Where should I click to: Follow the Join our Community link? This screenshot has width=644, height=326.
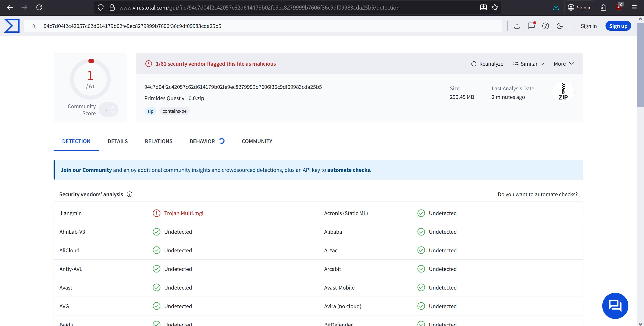[86, 170]
